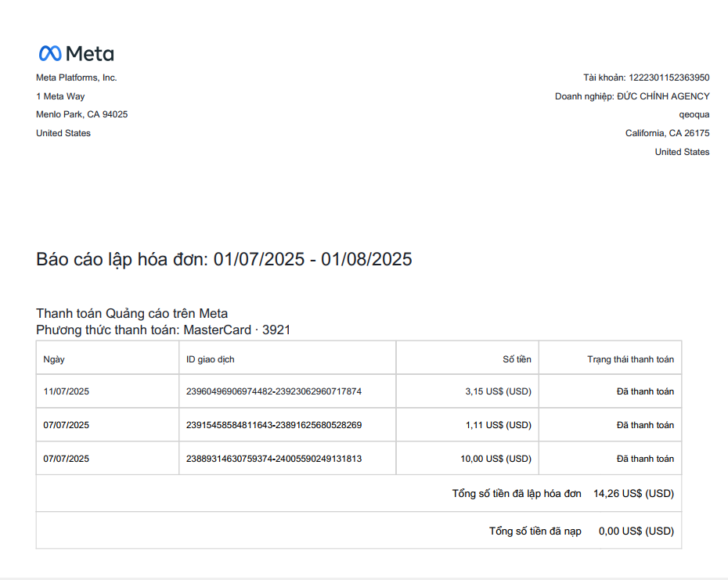Select transaction ID starting with 23889314630759374

[x=274, y=459]
